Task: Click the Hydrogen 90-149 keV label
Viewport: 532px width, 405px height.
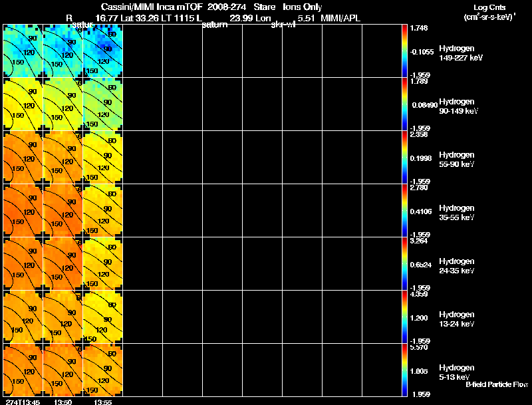Action: click(458, 106)
